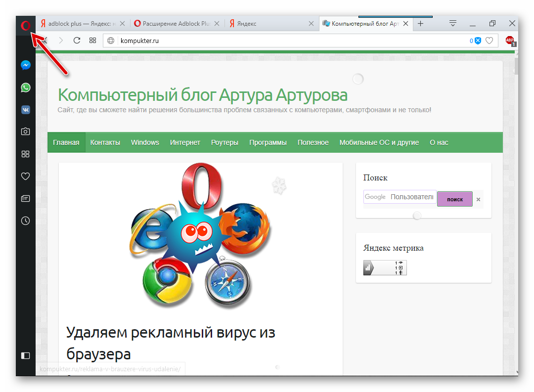Screen dimensions: 534x392
Task: Click the Adblock Plus extension icon
Action: (510, 41)
